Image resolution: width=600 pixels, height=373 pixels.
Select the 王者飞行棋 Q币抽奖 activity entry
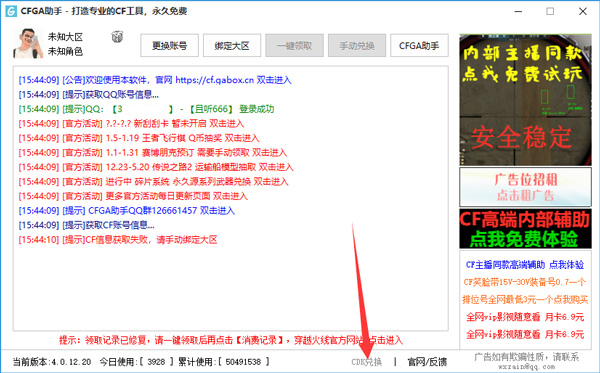139,138
